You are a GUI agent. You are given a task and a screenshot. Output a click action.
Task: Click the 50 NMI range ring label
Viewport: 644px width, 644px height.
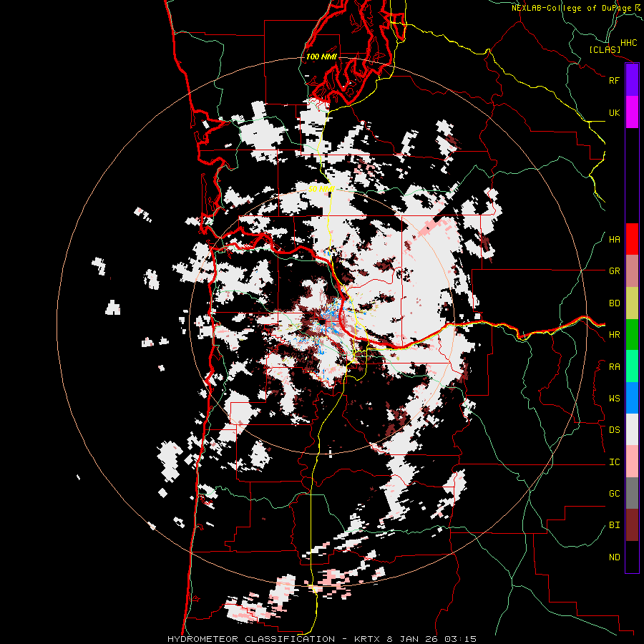tap(321, 189)
